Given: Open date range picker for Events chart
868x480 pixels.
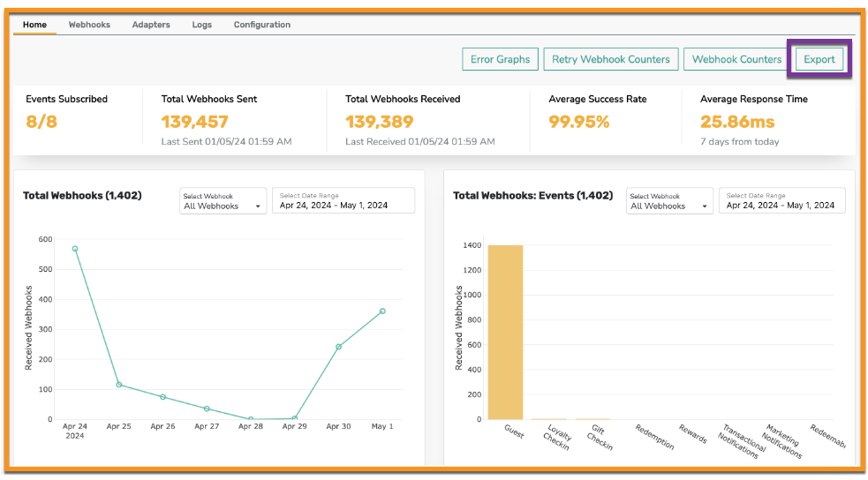Looking at the screenshot, I should 781,201.
